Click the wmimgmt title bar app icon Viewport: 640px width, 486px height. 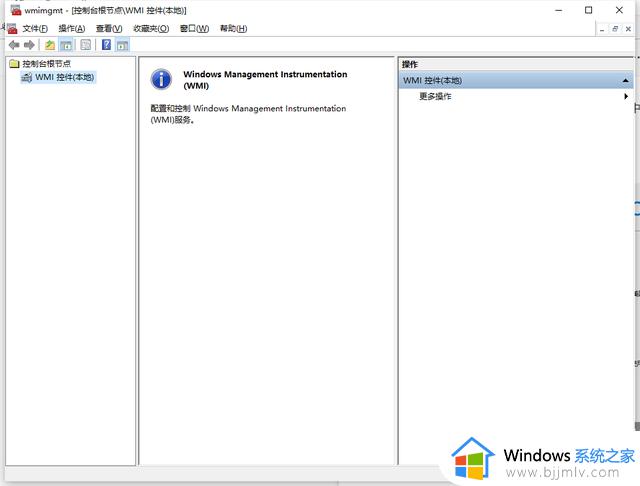(16, 10)
